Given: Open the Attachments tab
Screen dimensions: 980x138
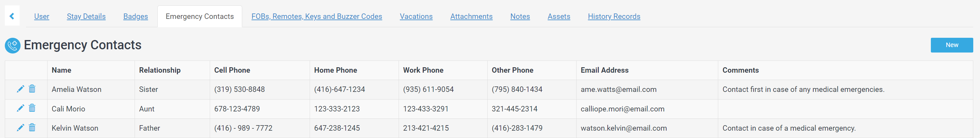Looking at the screenshot, I should (x=471, y=16).
